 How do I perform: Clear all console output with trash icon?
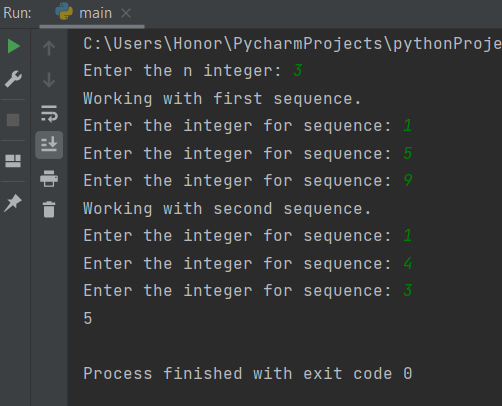tap(49, 209)
